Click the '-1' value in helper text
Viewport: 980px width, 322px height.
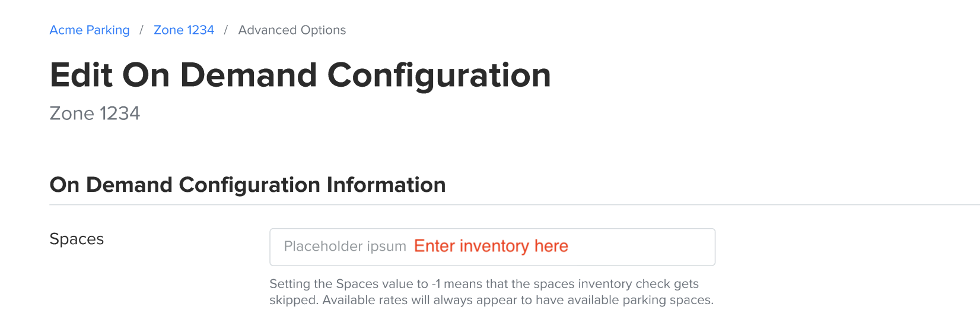435,284
